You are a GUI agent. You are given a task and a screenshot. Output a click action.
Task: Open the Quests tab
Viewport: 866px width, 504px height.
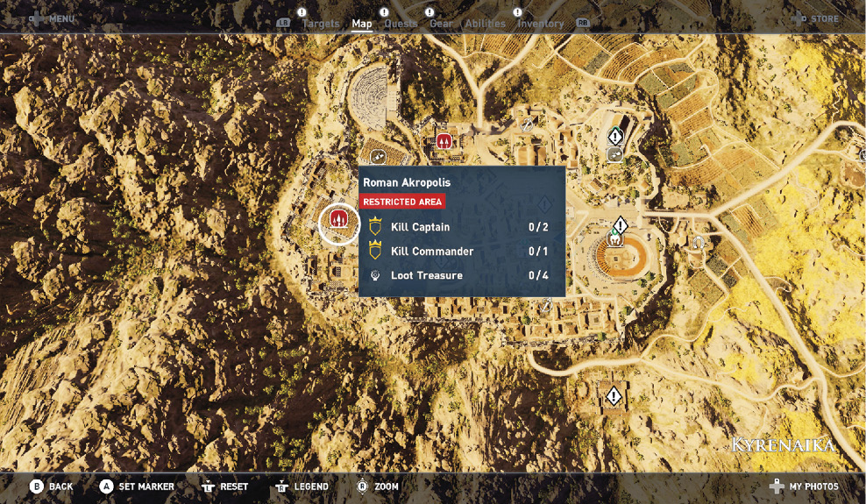coord(401,23)
